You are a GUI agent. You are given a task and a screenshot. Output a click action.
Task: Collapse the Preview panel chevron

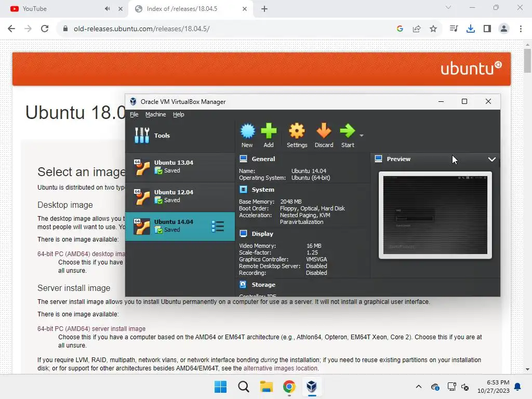click(x=491, y=159)
